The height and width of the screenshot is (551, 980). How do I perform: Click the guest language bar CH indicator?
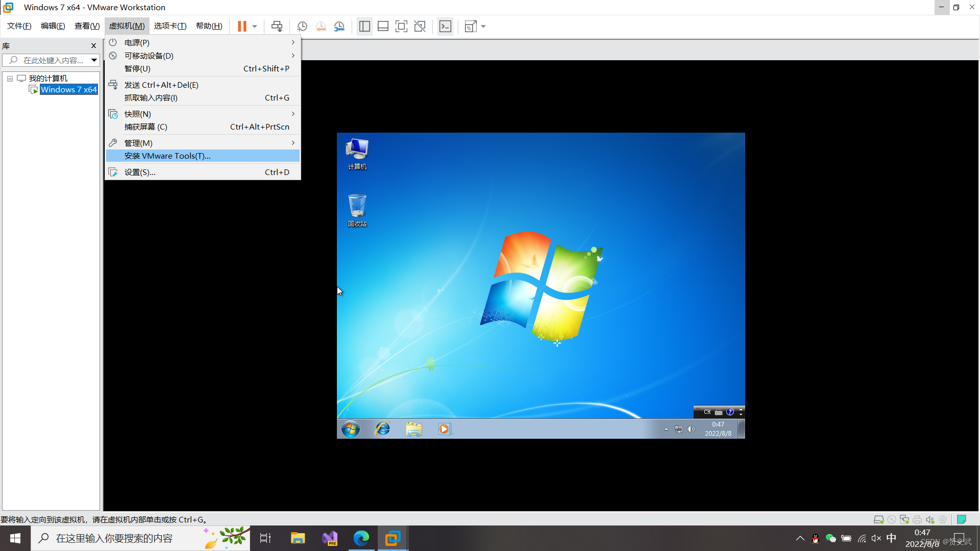[707, 412]
